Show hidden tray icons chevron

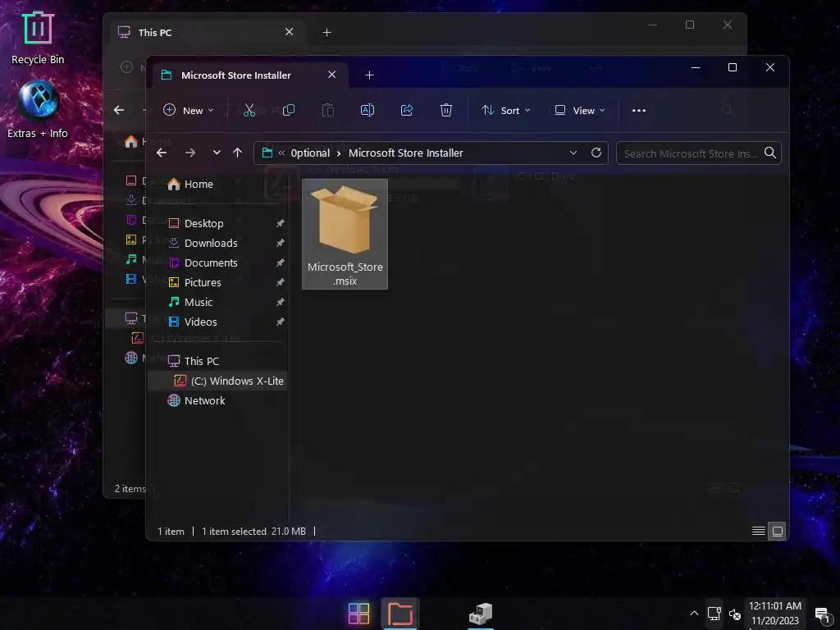tap(694, 614)
